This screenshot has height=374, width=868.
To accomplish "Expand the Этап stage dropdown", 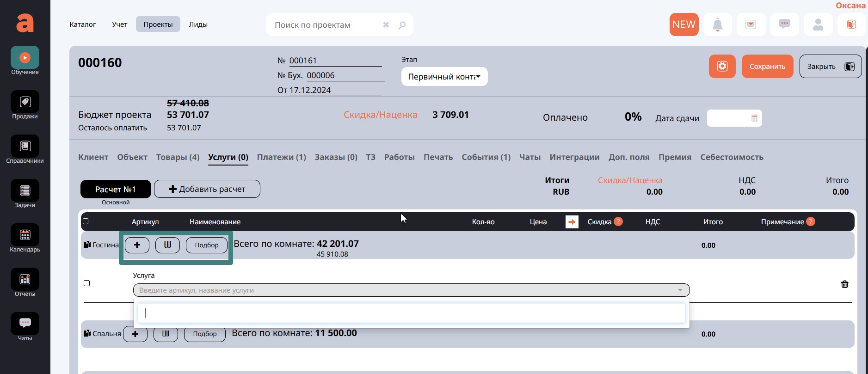I will pyautogui.click(x=444, y=77).
